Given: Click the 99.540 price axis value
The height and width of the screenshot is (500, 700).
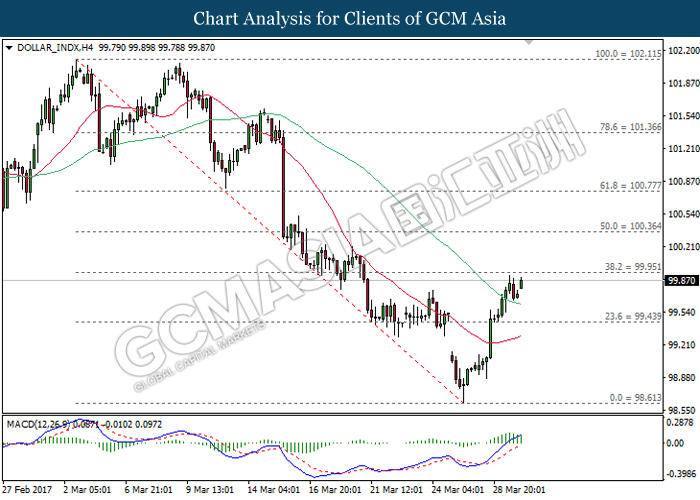Looking at the screenshot, I should 682,312.
